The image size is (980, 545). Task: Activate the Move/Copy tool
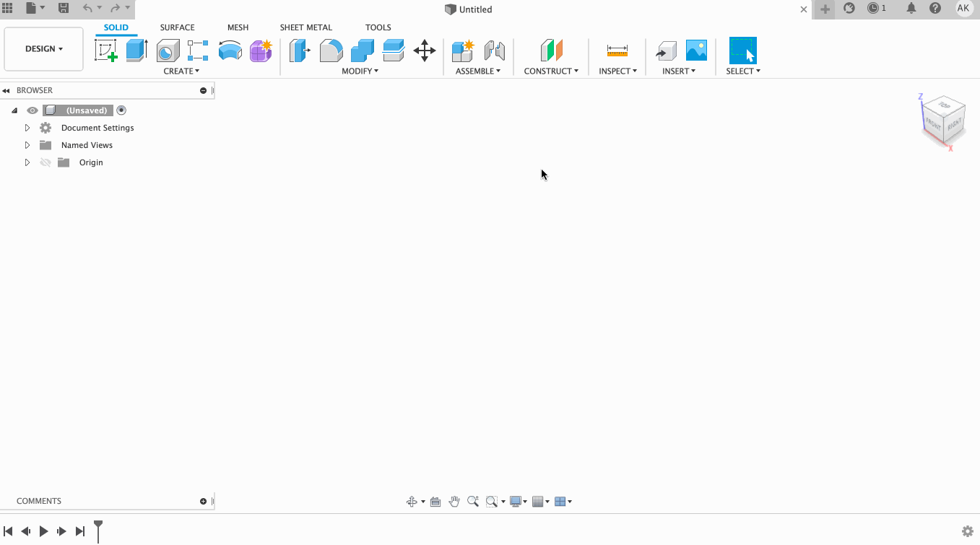[x=425, y=50]
